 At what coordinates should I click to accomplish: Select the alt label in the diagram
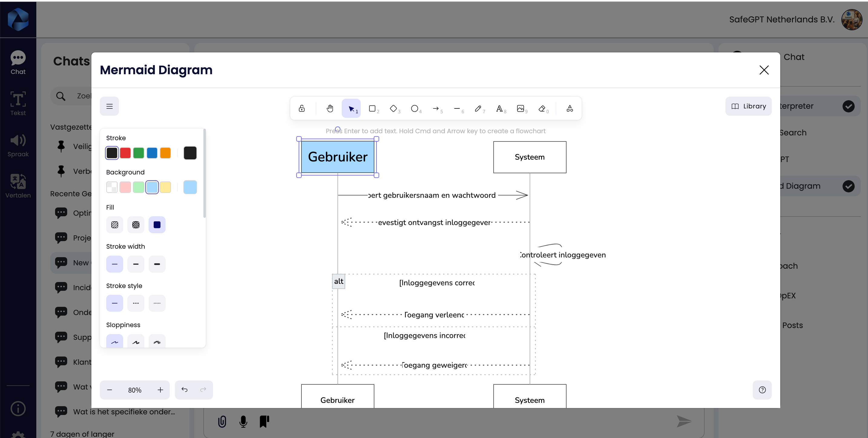point(339,281)
